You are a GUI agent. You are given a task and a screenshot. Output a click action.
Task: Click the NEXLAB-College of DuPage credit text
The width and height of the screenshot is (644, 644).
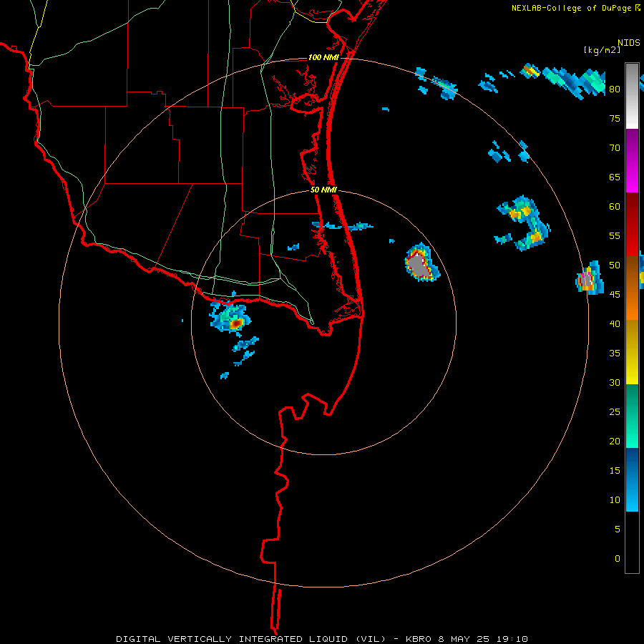click(571, 8)
